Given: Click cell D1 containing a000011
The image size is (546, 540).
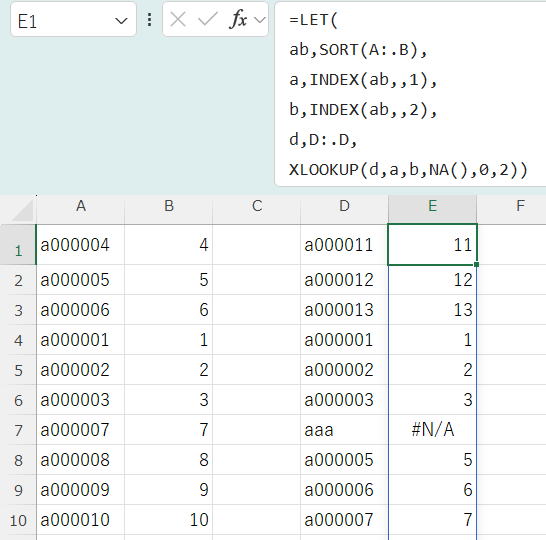Looking at the screenshot, I should click(x=344, y=244).
